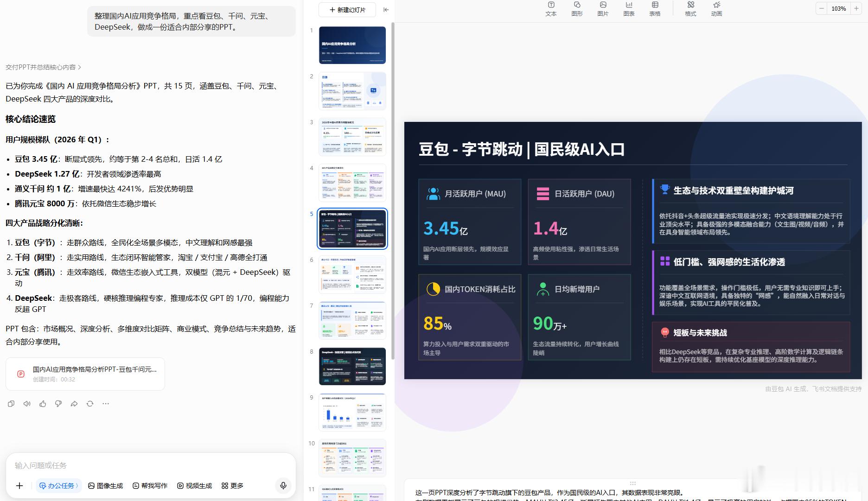The width and height of the screenshot is (868, 501).
Task: Click the pie chart icon on TOKEN card
Action: tap(433, 289)
